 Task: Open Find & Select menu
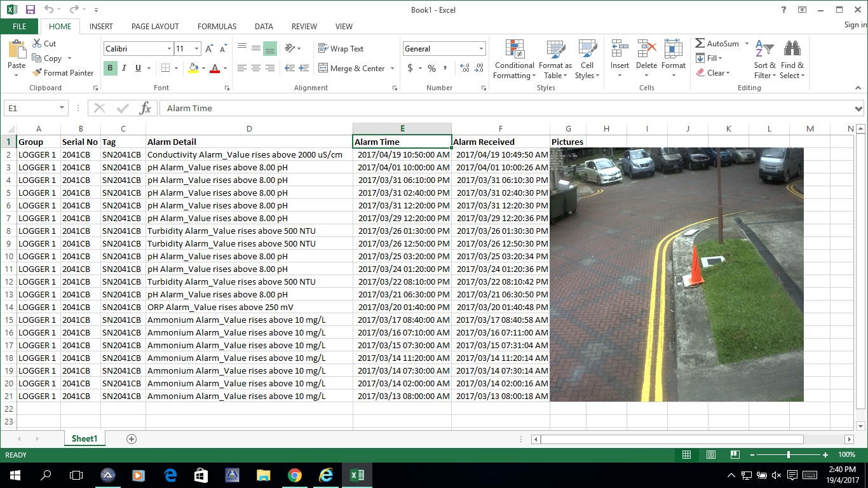(x=792, y=59)
